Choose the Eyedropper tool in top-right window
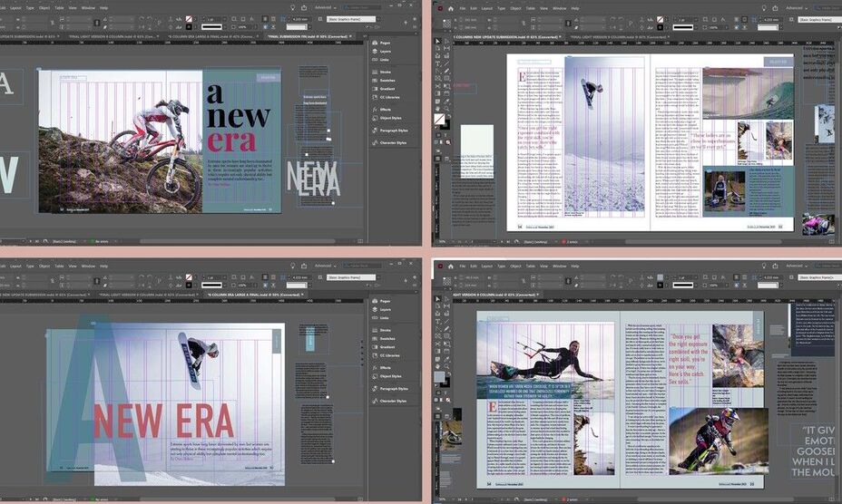This screenshot has width=842, height=504. tap(446, 102)
